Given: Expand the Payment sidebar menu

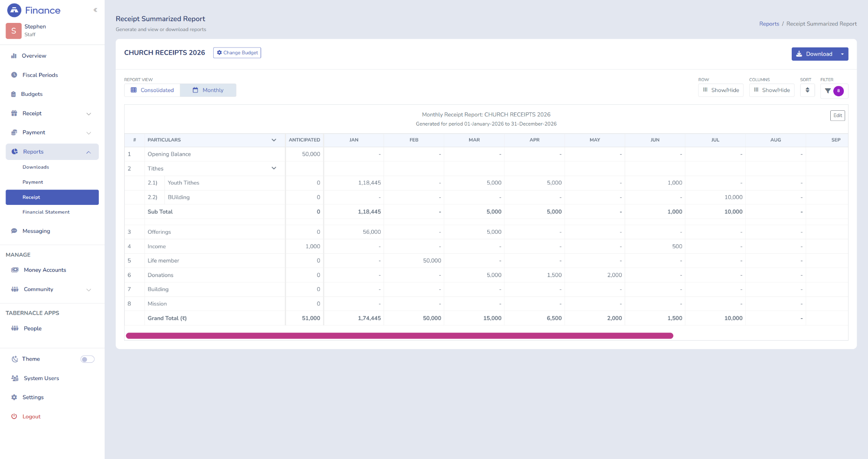Looking at the screenshot, I should point(52,132).
